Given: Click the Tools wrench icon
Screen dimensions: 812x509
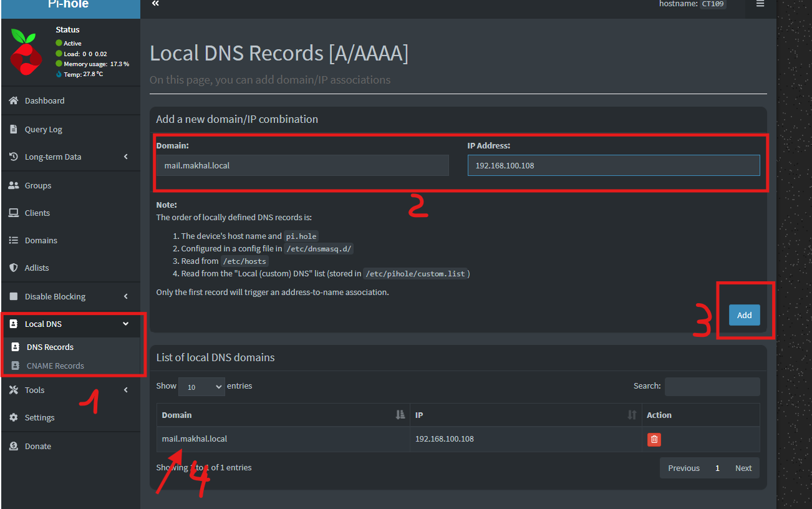Looking at the screenshot, I should pyautogui.click(x=14, y=390).
